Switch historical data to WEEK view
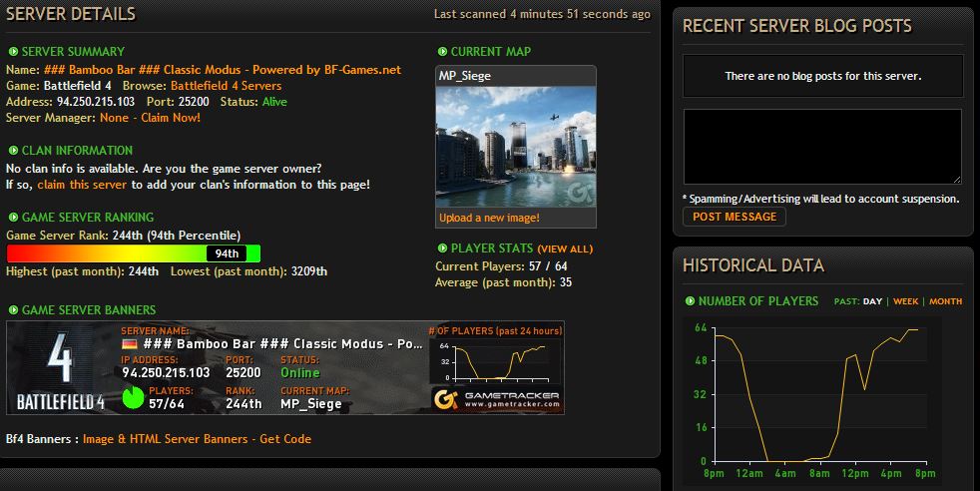Viewport: 980px width, 491px height. point(905,301)
